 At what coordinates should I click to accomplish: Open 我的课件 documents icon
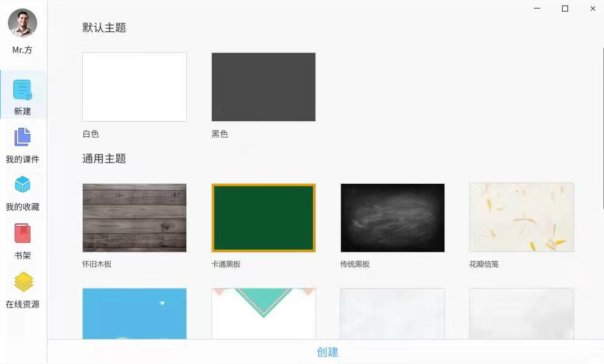pos(23,137)
